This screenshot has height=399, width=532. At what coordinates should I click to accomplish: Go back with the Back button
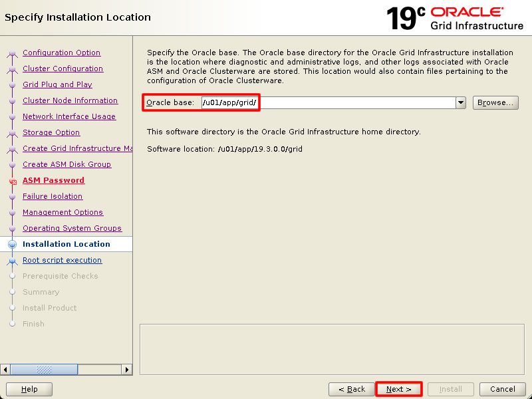point(352,389)
